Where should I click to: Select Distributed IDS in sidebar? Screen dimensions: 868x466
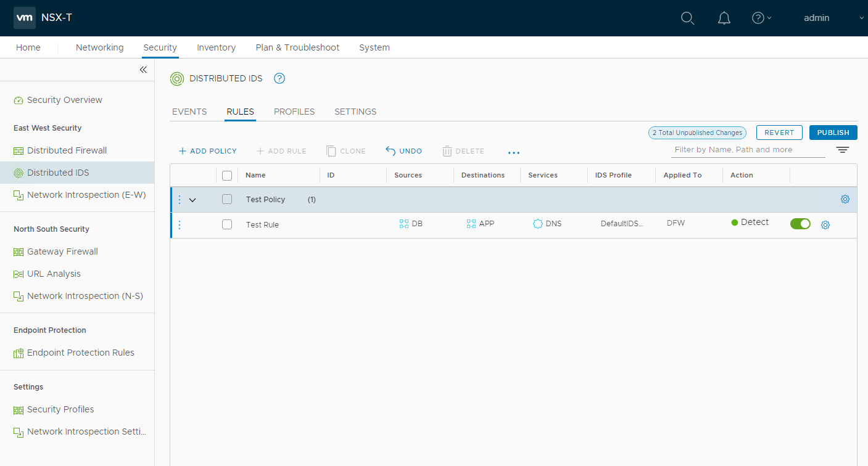pyautogui.click(x=77, y=173)
